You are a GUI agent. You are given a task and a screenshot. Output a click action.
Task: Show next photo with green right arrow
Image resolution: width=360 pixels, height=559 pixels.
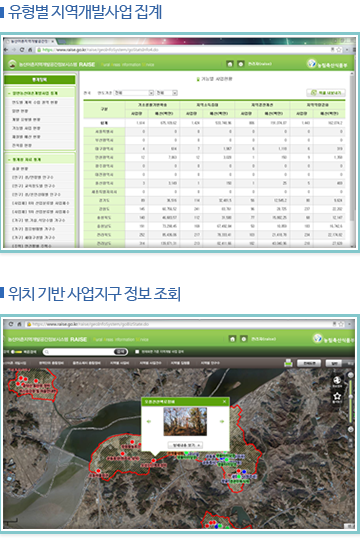click(222, 421)
